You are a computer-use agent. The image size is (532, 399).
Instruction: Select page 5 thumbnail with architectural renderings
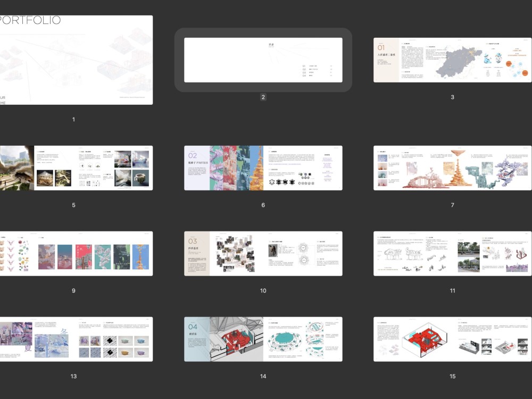point(76,168)
